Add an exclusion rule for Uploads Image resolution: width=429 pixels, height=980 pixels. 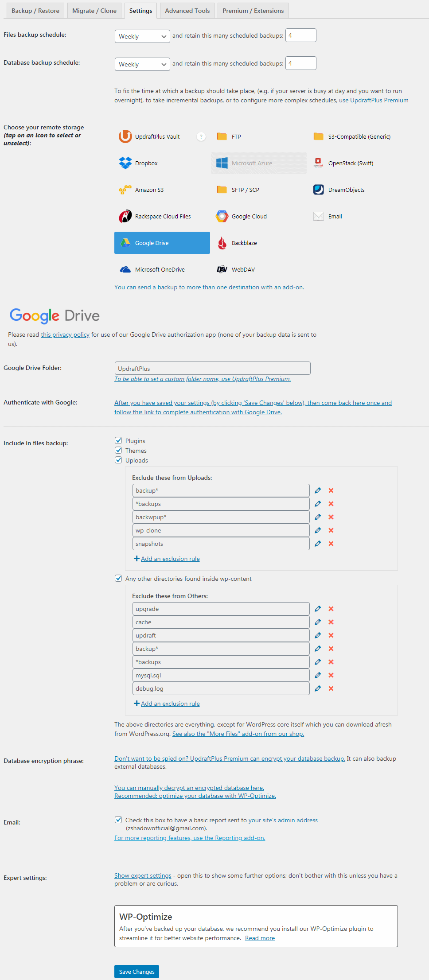click(170, 559)
